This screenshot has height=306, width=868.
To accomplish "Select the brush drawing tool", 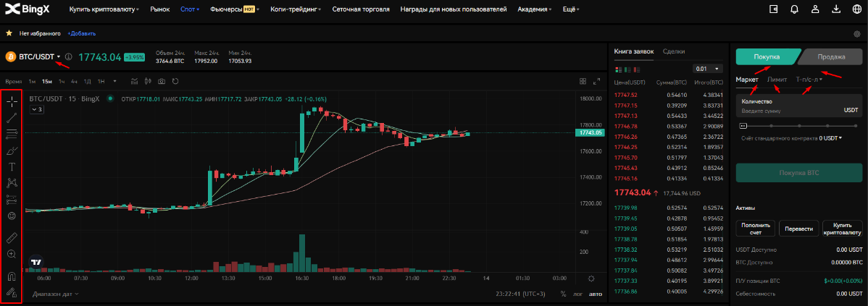I will 12,150.
